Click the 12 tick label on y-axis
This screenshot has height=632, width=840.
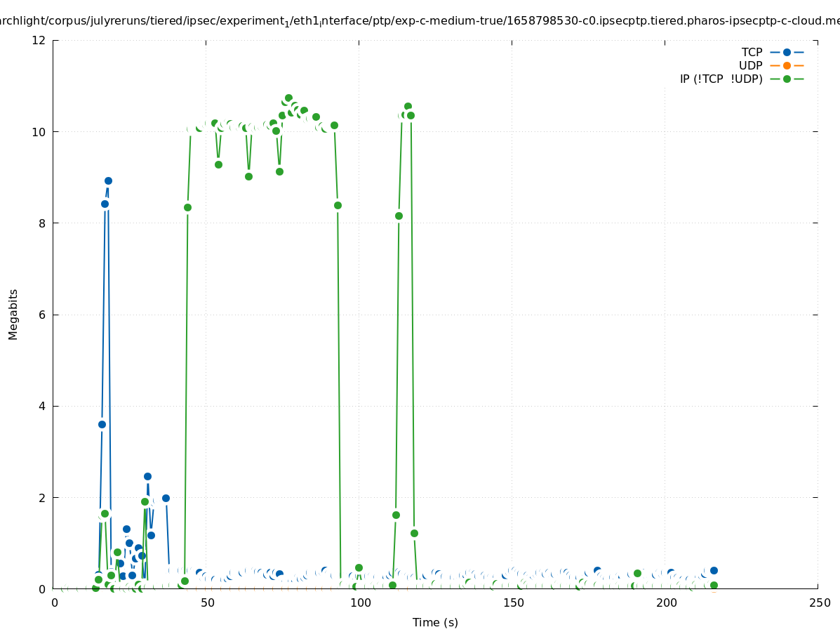39,40
